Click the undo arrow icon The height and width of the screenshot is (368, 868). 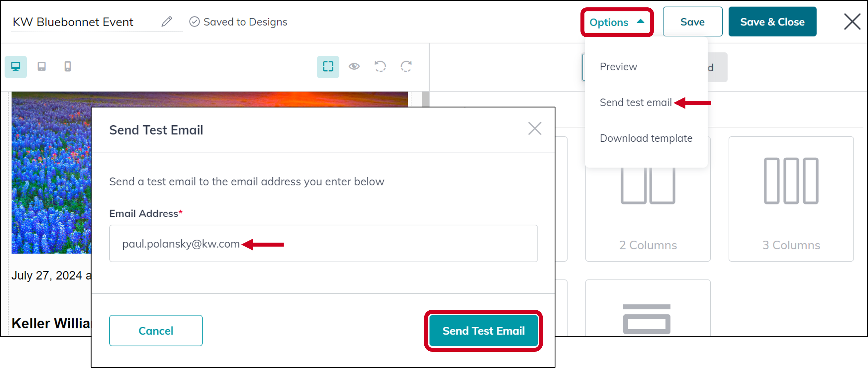(380, 67)
